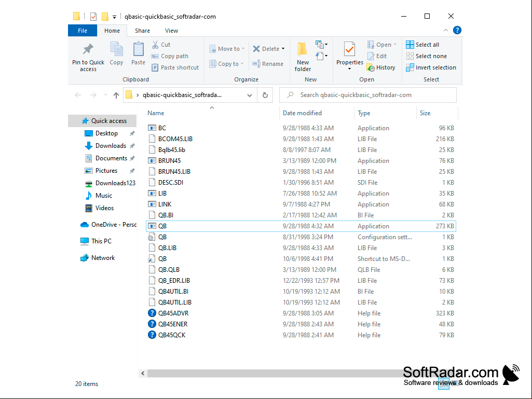Open Network in the navigation pane
532x399 pixels.
(x=98, y=258)
